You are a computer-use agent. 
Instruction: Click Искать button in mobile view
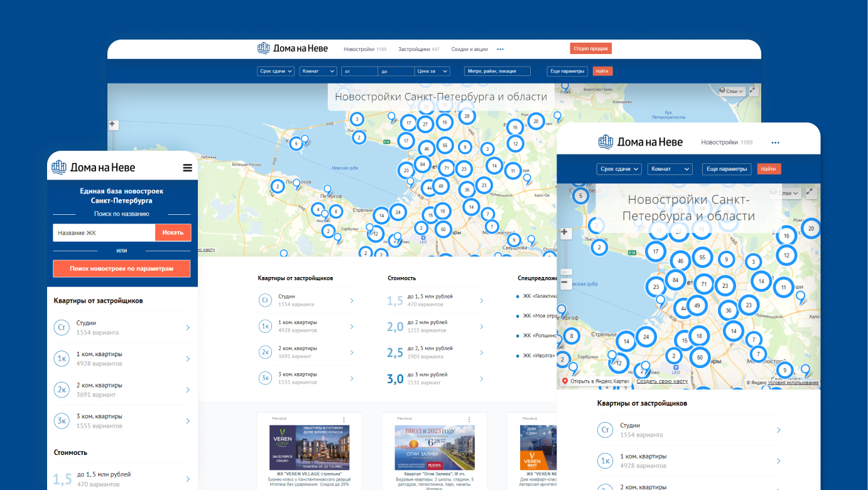click(x=173, y=232)
